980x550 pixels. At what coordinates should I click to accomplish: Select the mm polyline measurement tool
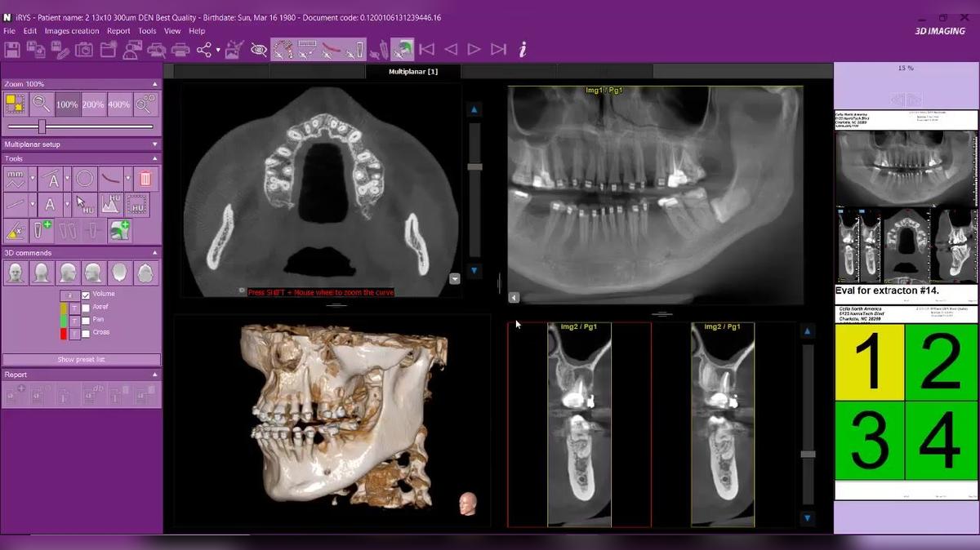(x=15, y=179)
